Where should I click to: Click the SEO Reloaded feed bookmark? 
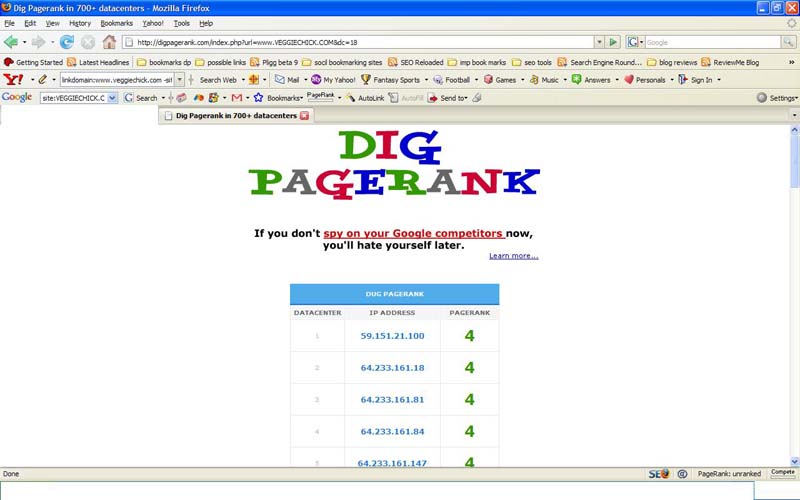(415, 62)
